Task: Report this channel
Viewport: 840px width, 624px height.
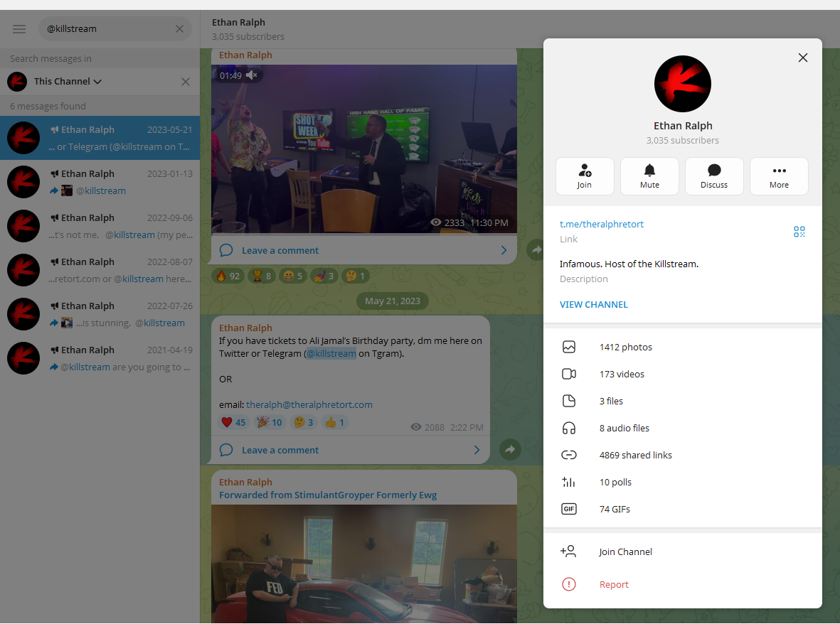Action: 683,584
